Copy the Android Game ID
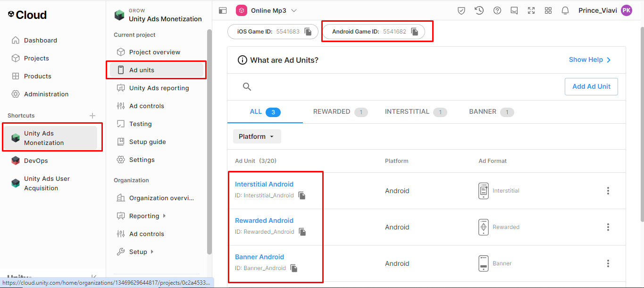 [x=415, y=32]
